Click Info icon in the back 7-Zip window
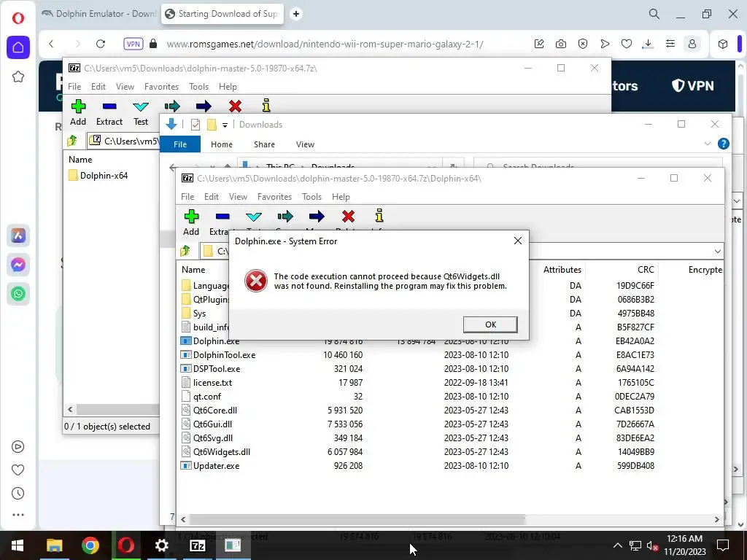 point(266,105)
